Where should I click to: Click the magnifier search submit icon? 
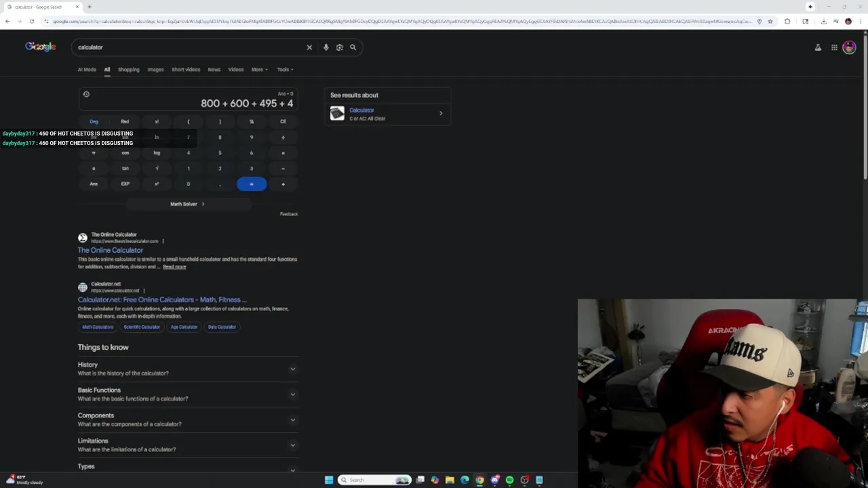(353, 47)
